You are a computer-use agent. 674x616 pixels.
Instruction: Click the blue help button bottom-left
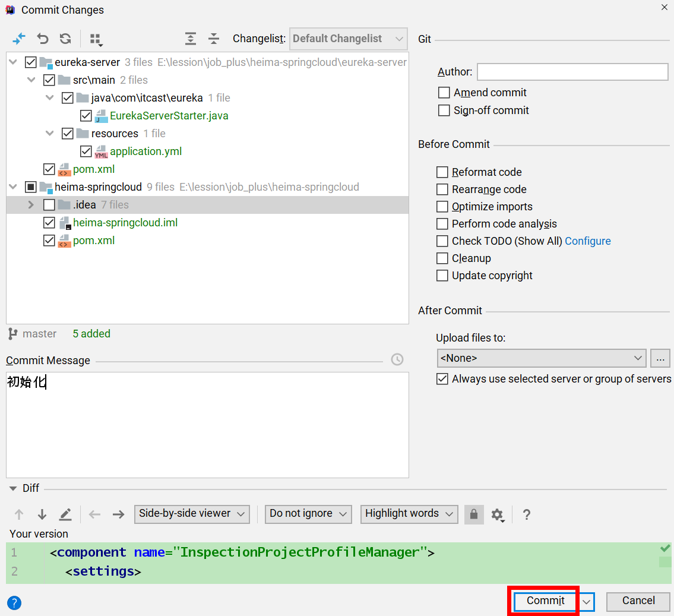(x=14, y=603)
